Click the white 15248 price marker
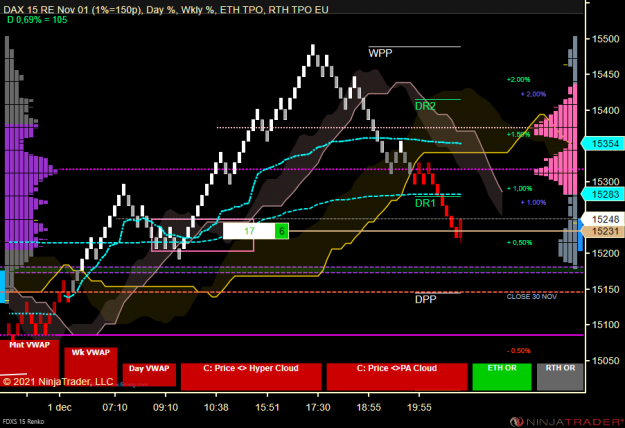This screenshot has height=428, width=625. [x=603, y=219]
